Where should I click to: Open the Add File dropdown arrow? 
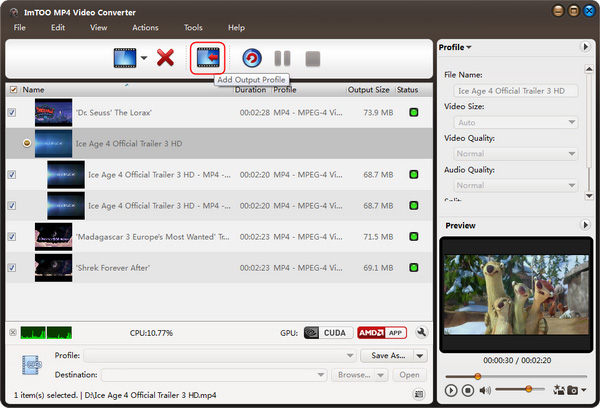pyautogui.click(x=144, y=58)
